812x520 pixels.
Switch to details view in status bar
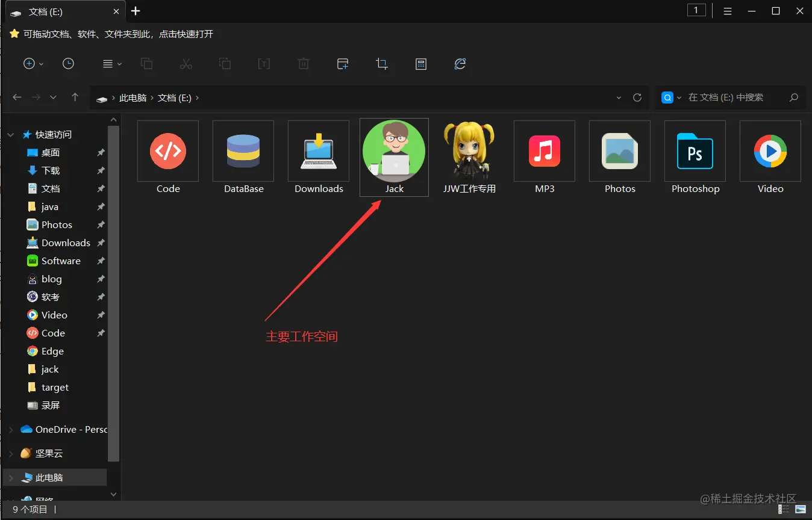(x=784, y=509)
